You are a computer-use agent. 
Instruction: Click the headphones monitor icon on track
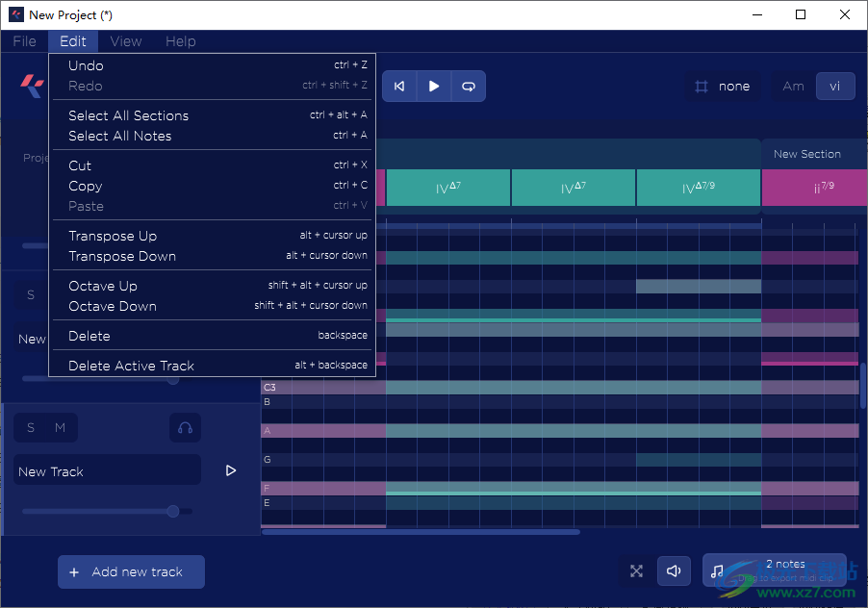pyautogui.click(x=185, y=428)
